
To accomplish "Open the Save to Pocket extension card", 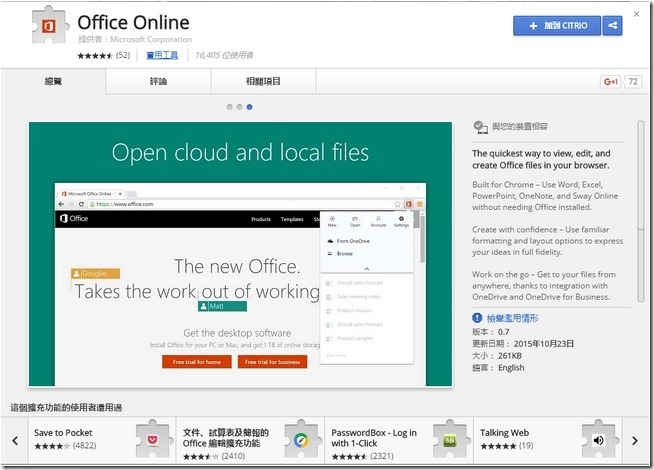I will [x=102, y=440].
